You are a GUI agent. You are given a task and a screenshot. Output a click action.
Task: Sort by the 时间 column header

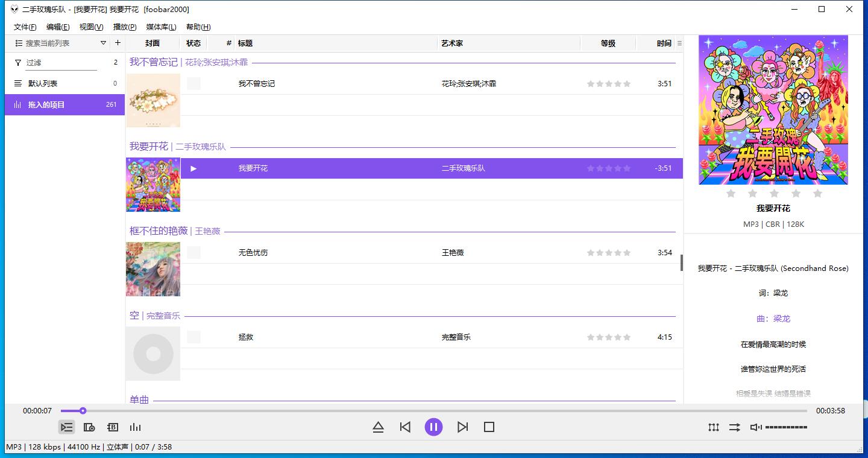[x=656, y=43]
